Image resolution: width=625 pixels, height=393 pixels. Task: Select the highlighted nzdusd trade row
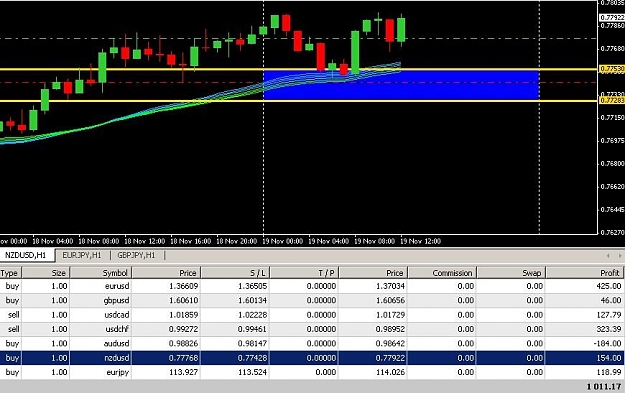(x=312, y=358)
